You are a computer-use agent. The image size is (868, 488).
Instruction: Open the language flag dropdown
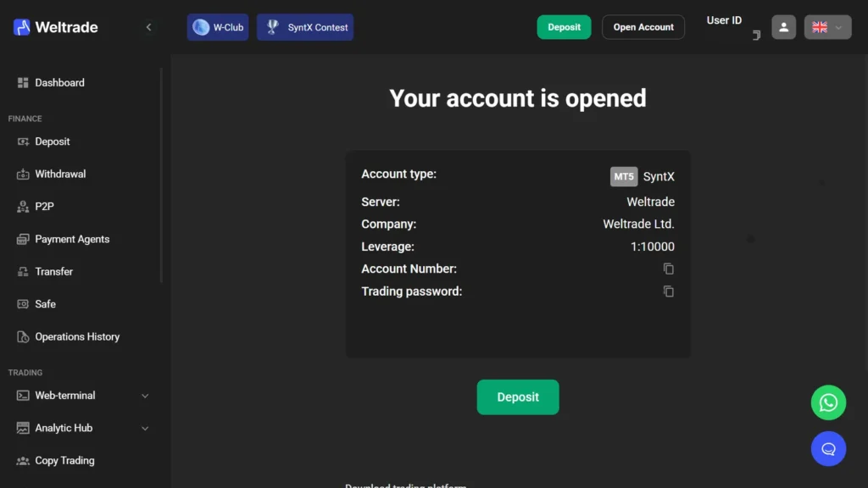827,27
